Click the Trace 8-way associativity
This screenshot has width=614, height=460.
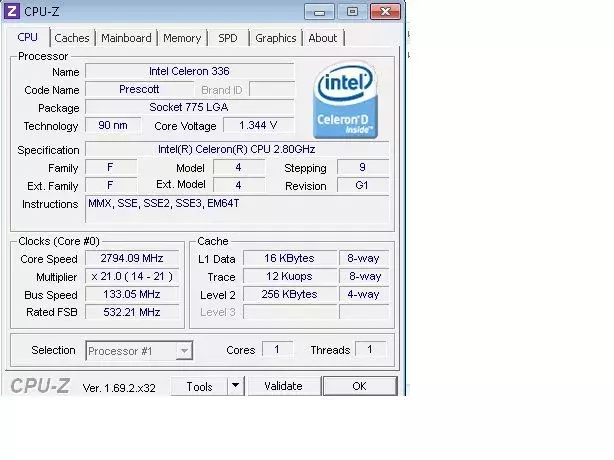364,276
